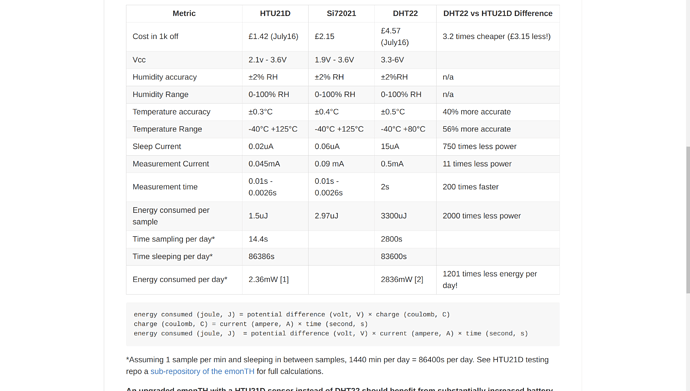
Task: Click the Sleep Current row label
Action: (157, 146)
